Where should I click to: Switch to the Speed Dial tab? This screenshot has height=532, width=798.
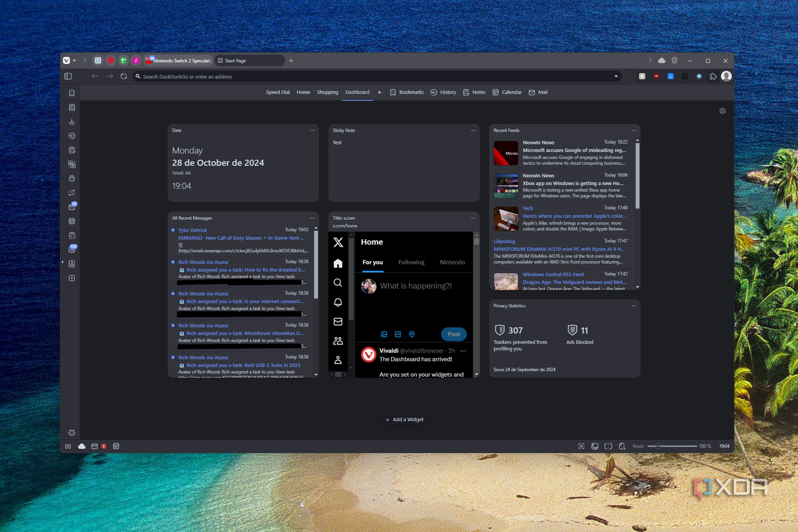point(278,92)
